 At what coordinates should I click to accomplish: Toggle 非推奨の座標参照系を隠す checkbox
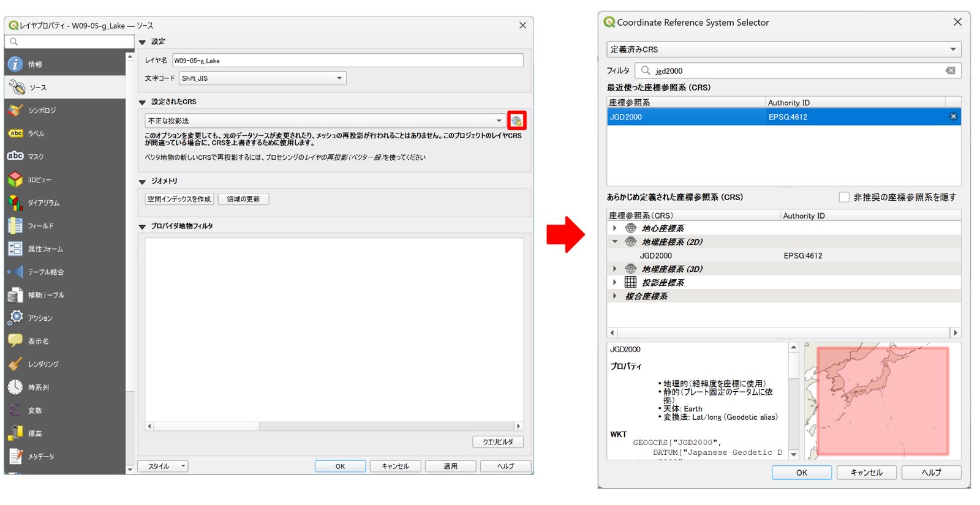[x=844, y=197]
